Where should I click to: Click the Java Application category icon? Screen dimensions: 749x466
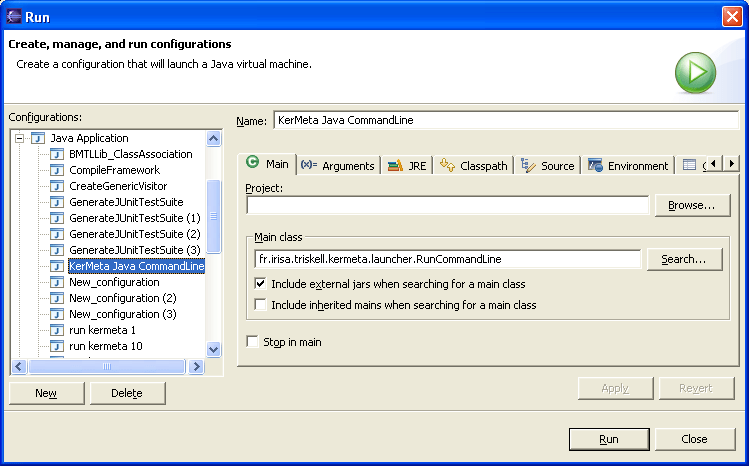point(38,138)
